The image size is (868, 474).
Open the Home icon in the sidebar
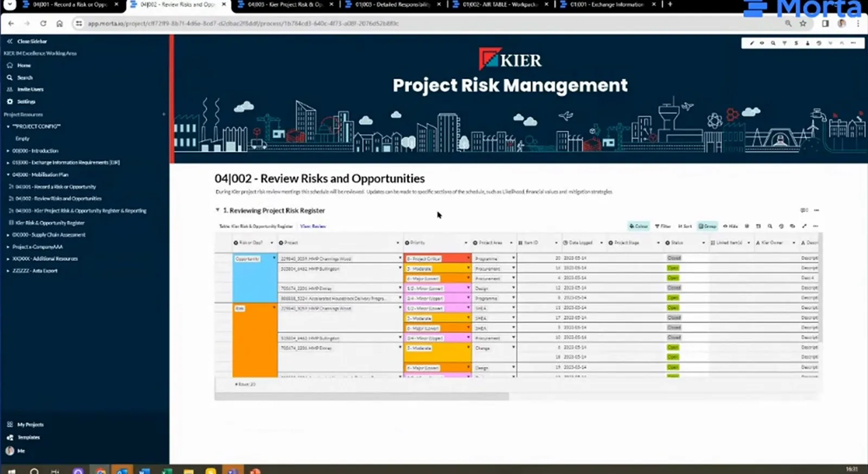tap(10, 65)
